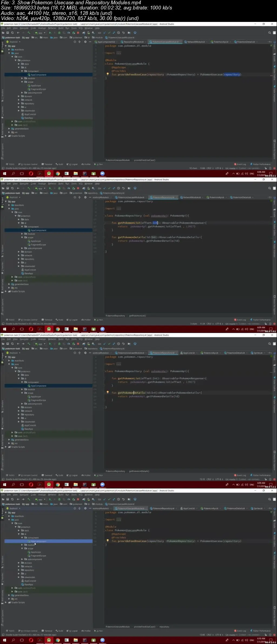Click taskbar search icon in first frame
Screen dimensions: 277x644
13,174
